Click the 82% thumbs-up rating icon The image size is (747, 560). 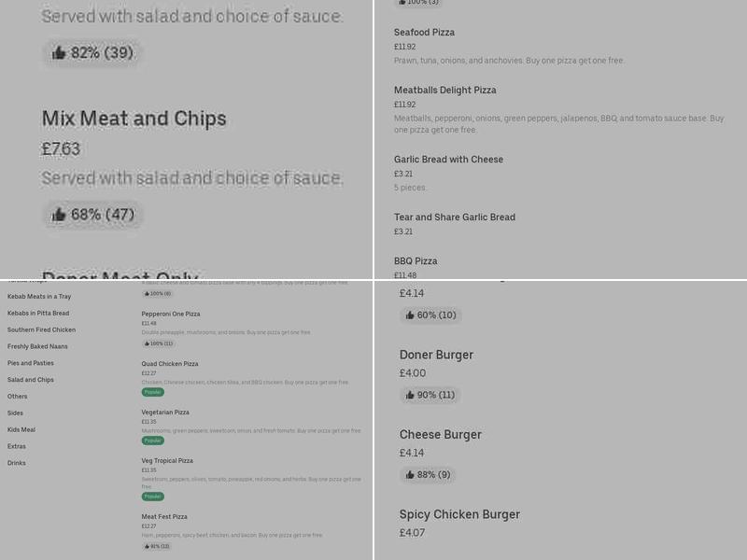pos(58,53)
